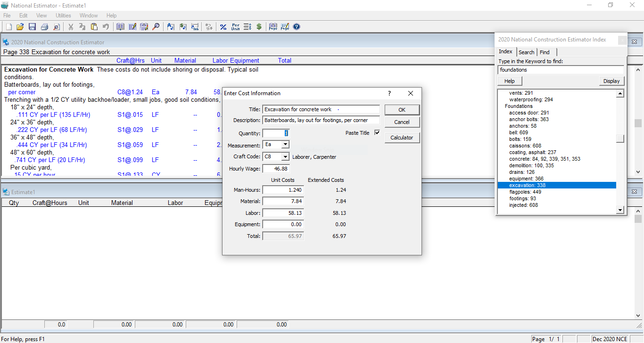Click the Display button in Index panel
Viewport: 644px width, 343px height.
pos(611,81)
